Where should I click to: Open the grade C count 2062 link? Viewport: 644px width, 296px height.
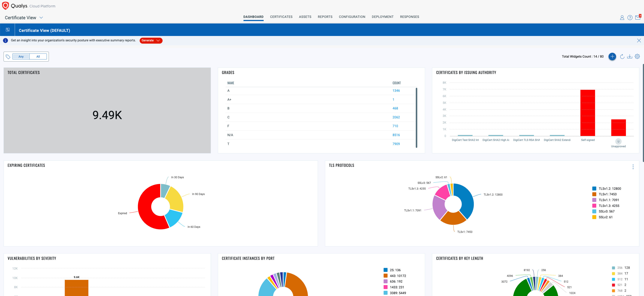[396, 117]
